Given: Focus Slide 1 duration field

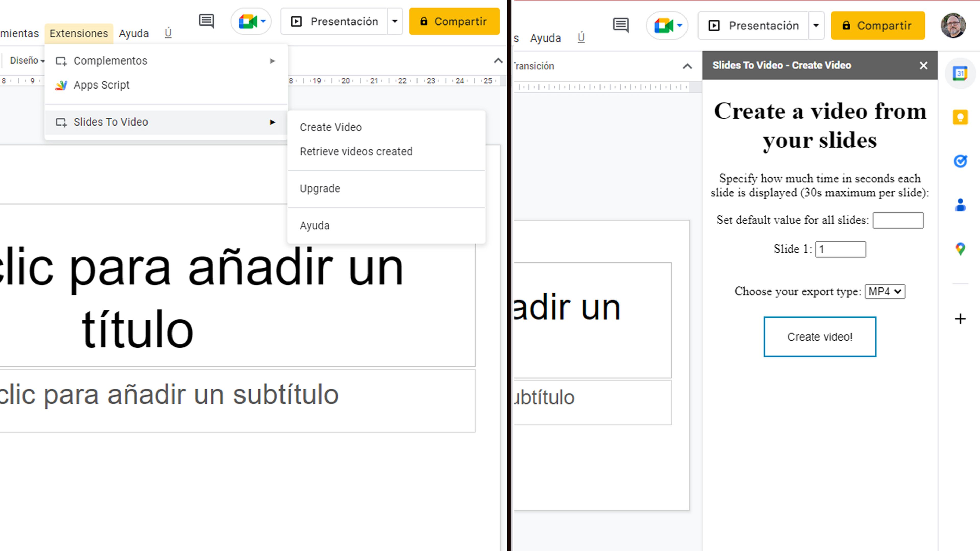Looking at the screenshot, I should pos(840,249).
